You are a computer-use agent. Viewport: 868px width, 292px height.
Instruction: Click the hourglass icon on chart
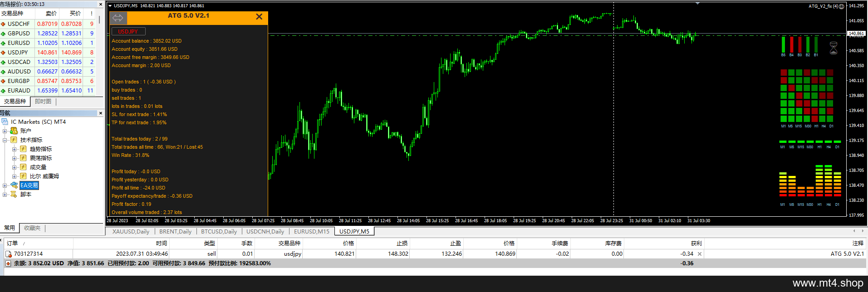pyautogui.click(x=834, y=48)
